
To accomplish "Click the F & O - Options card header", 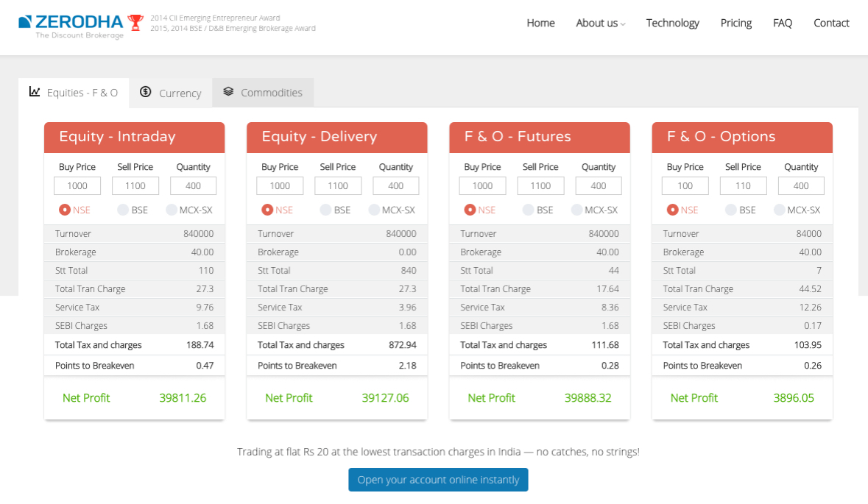I will 742,137.
